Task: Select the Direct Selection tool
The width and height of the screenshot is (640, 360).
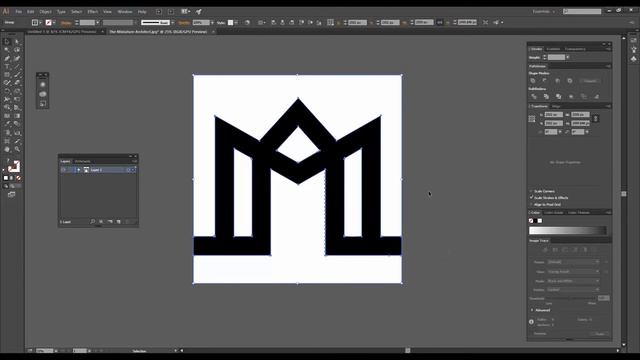Action: click(17, 41)
